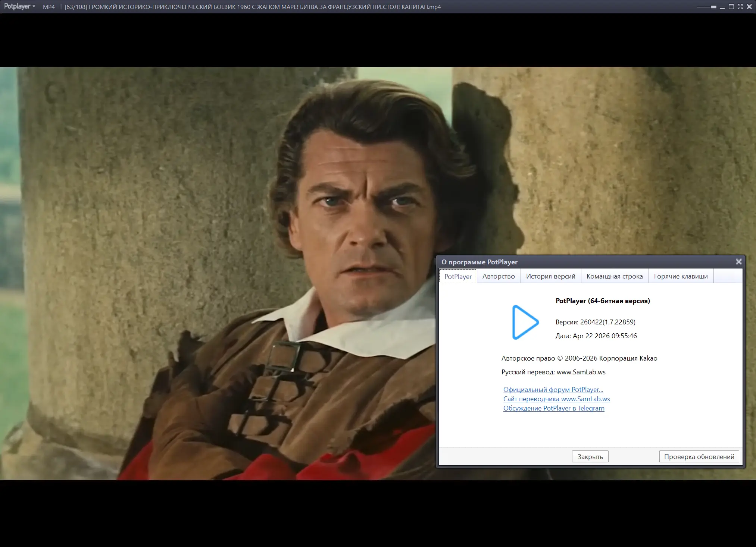Select the PotPlayer tab in About dialog

click(x=457, y=276)
